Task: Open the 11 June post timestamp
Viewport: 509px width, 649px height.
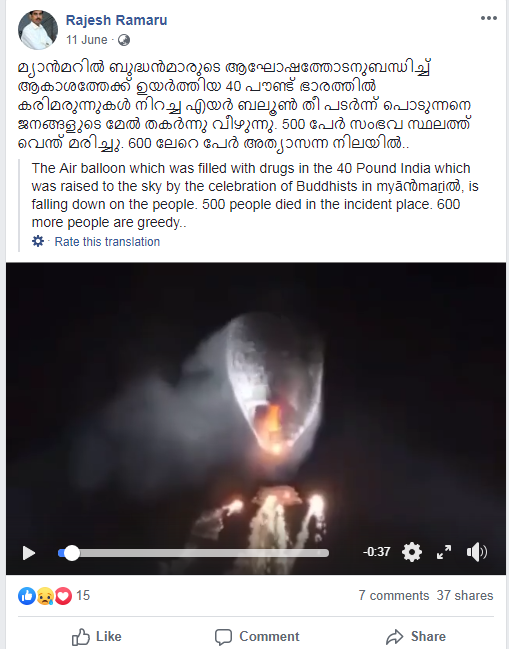Action: click(x=86, y=40)
